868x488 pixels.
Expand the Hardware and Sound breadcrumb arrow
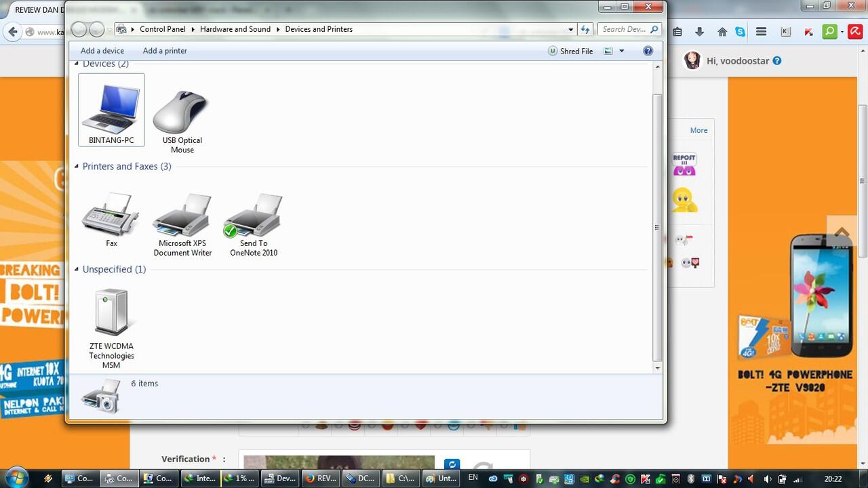click(278, 29)
